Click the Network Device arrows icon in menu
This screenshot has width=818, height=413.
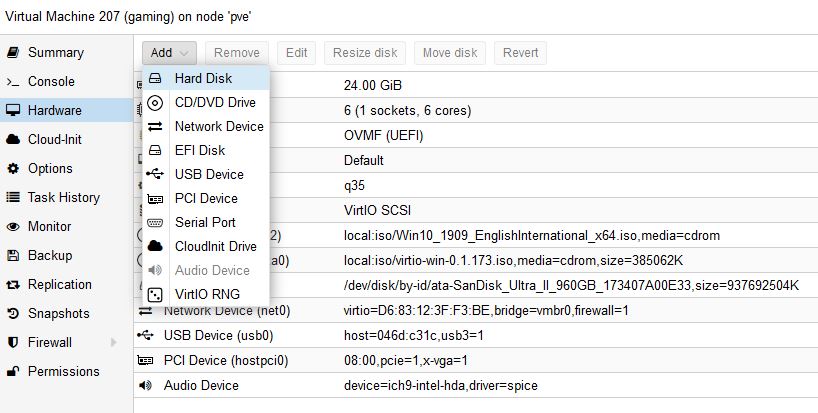[155, 126]
